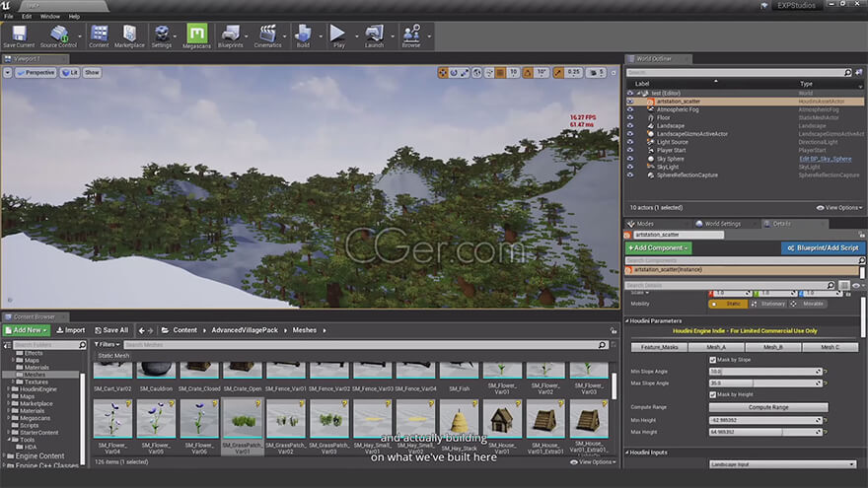Click the Import button

pos(71,330)
